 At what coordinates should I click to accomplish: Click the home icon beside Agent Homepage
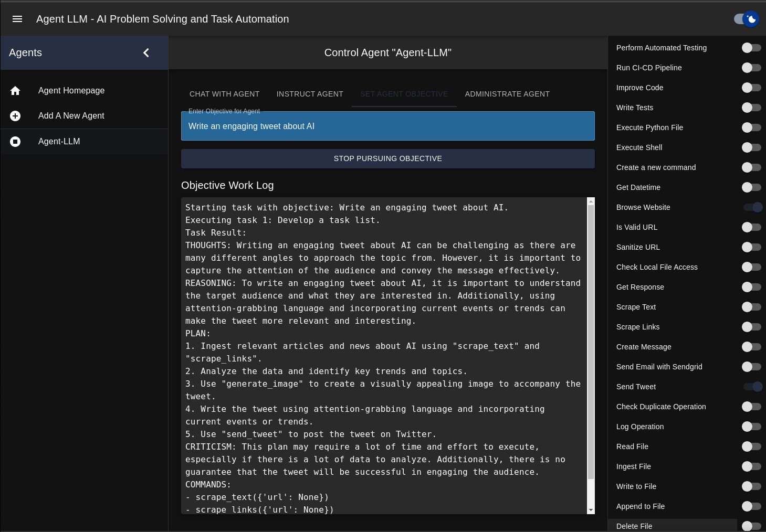(x=15, y=91)
